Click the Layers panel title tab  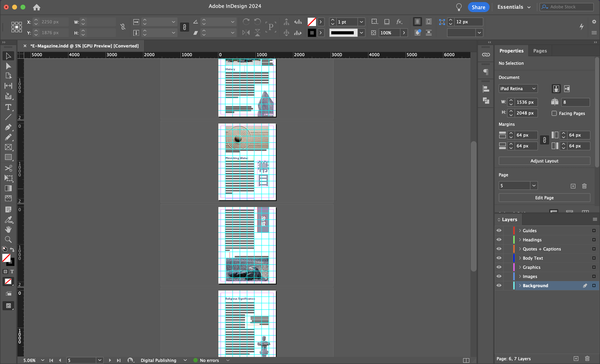tap(509, 219)
